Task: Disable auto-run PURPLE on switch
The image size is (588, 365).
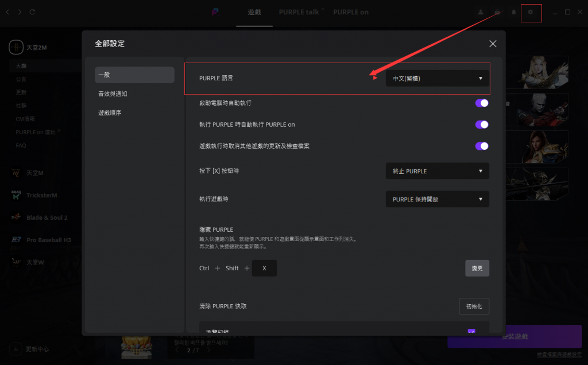Action: [x=482, y=125]
